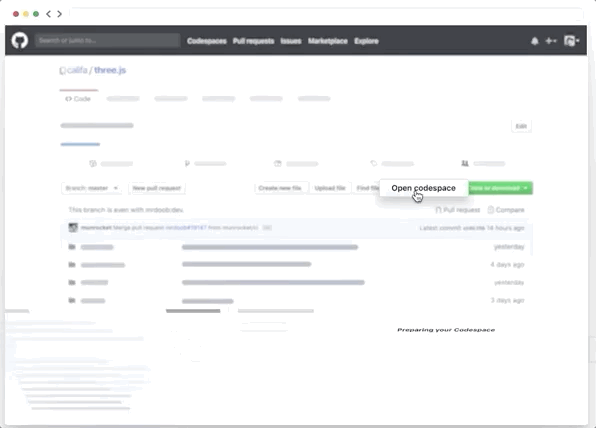Open Issues in the top navigation
Image resolution: width=596 pixels, height=428 pixels.
[291, 41]
